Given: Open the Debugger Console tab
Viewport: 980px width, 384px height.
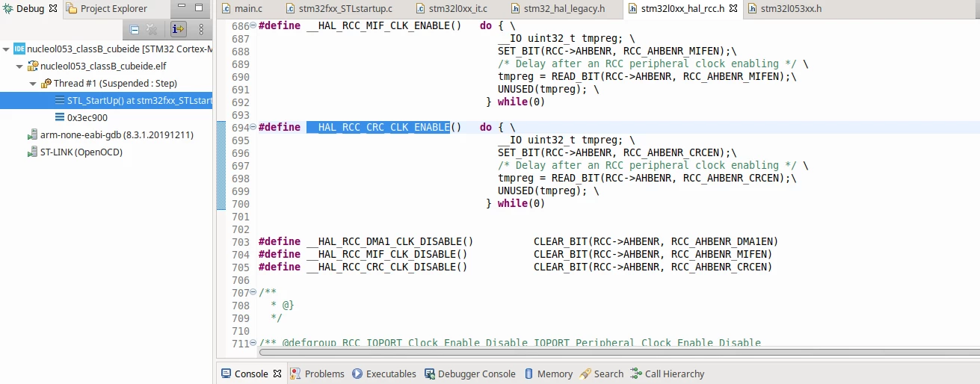Looking at the screenshot, I should click(469, 374).
